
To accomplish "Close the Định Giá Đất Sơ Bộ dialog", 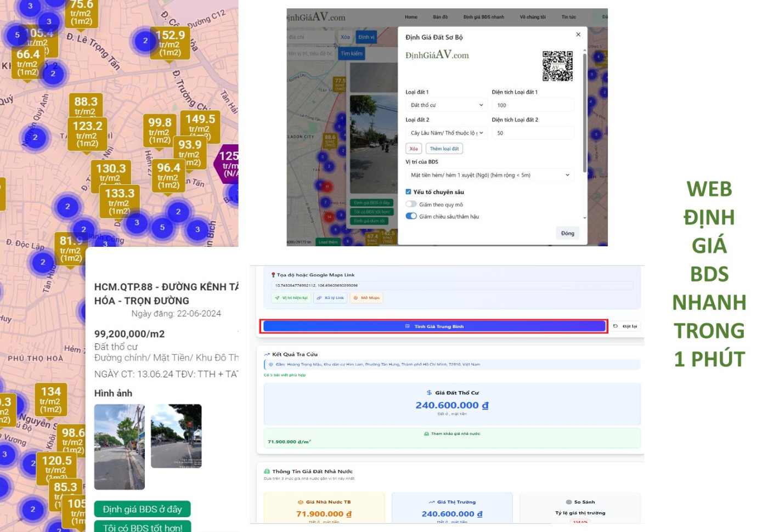I will coord(578,35).
